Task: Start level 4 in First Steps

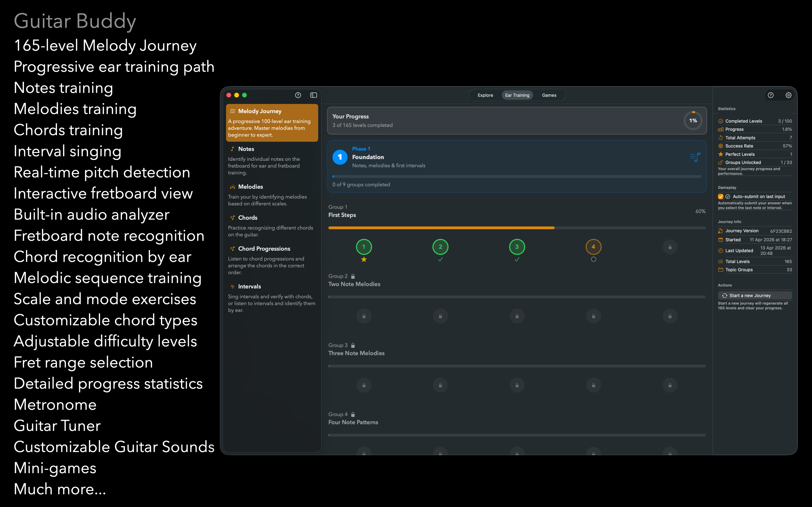Action: (x=593, y=247)
